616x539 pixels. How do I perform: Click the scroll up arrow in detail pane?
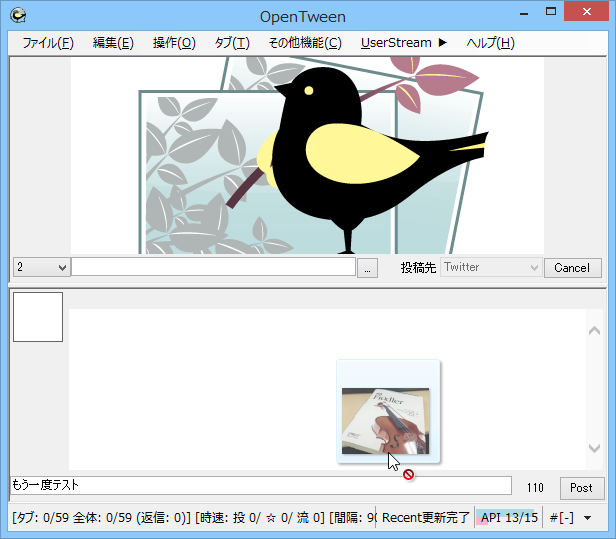(594, 331)
